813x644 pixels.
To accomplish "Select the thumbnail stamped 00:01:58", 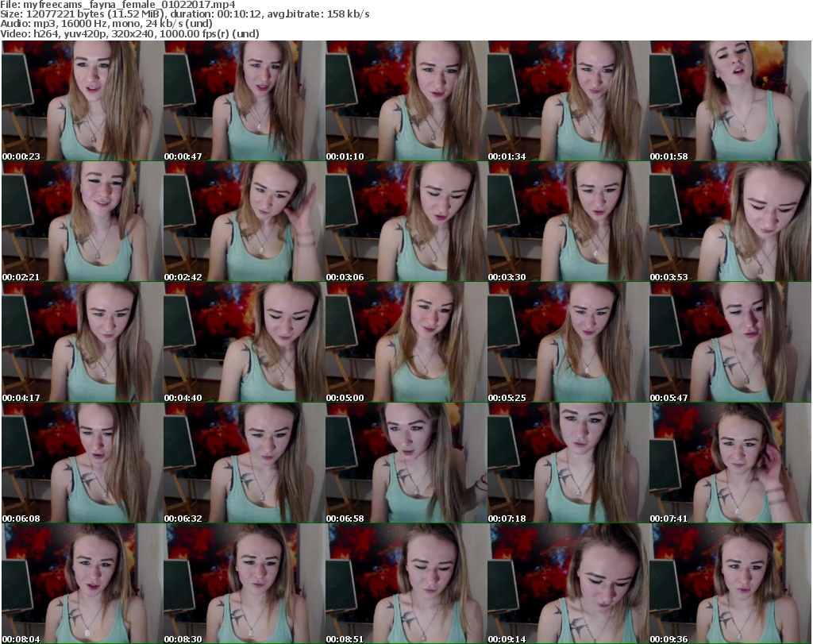I will coord(730,101).
